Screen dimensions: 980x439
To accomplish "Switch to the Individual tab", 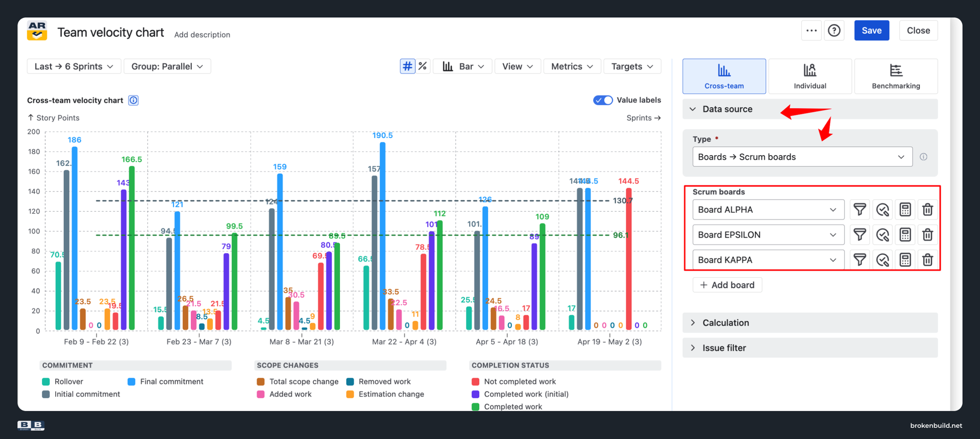I will 810,76.
